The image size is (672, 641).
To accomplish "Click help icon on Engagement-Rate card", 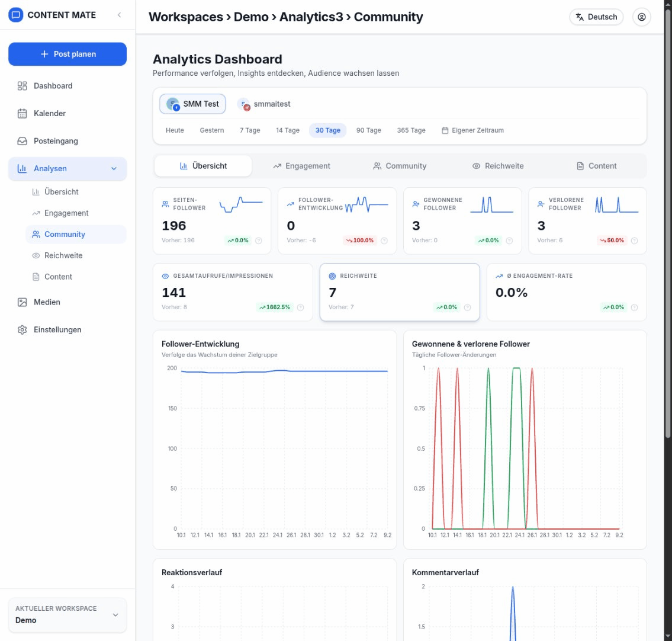I will coord(634,307).
